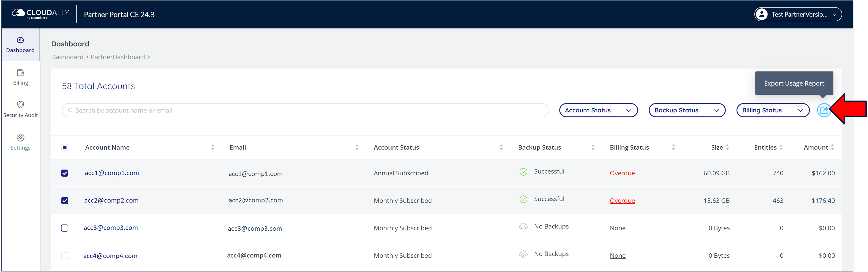Open the Billing Status filter dropdown
The image size is (868, 272).
[773, 110]
